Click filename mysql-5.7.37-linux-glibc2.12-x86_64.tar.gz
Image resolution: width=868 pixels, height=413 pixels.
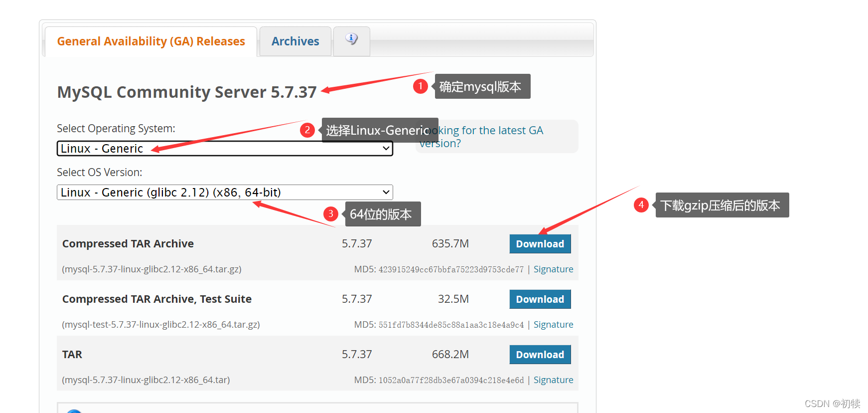pos(151,269)
